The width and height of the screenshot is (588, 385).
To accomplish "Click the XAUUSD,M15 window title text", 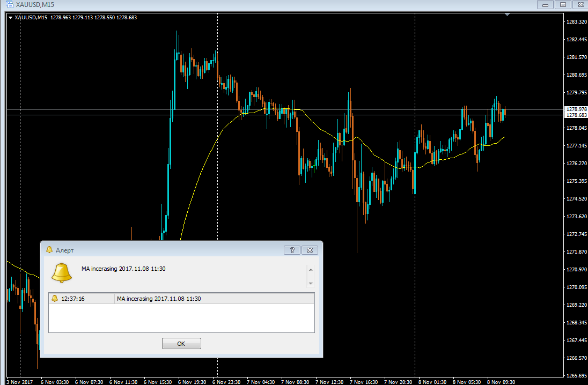I will (x=35, y=4).
